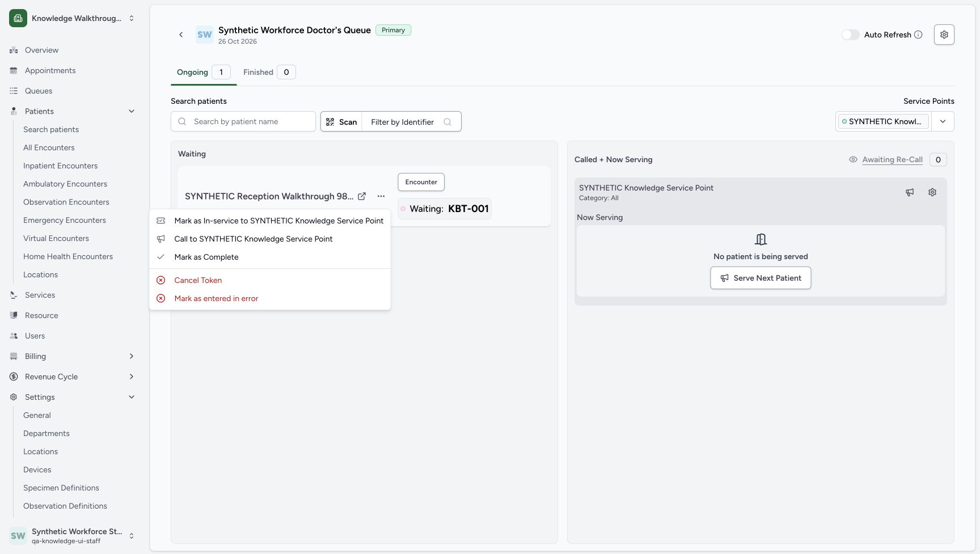
Task: Select Mark as In-service menu option
Action: click(x=270, y=221)
